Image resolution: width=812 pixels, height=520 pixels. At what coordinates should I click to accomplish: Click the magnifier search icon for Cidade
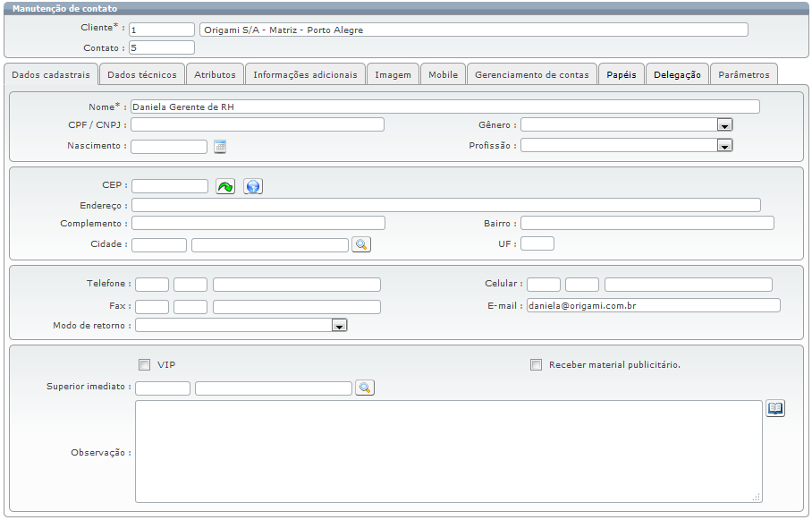coord(360,244)
